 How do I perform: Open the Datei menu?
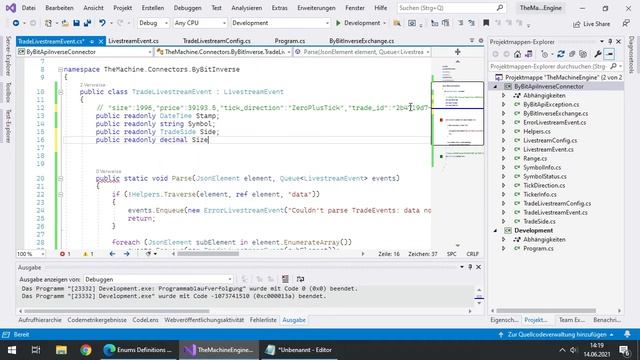coord(29,8)
